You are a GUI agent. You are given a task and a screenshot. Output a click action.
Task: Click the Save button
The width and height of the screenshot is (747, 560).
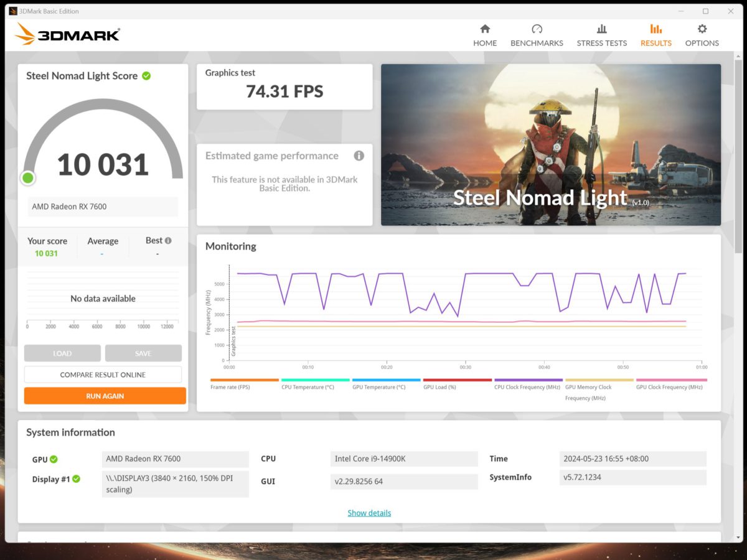pyautogui.click(x=143, y=353)
